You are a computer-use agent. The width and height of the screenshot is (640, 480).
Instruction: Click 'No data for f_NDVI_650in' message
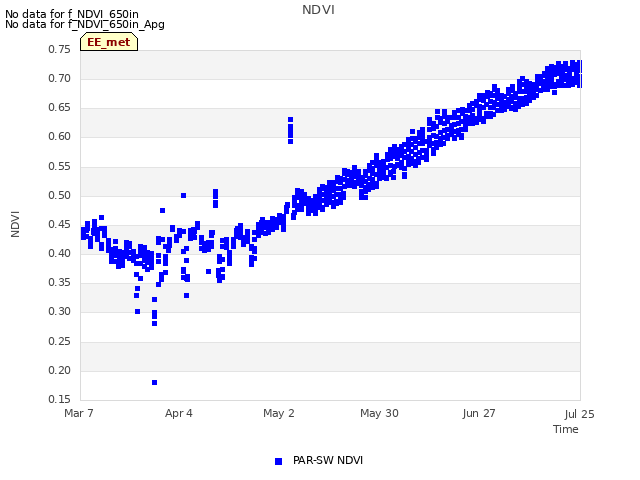pyautogui.click(x=72, y=14)
